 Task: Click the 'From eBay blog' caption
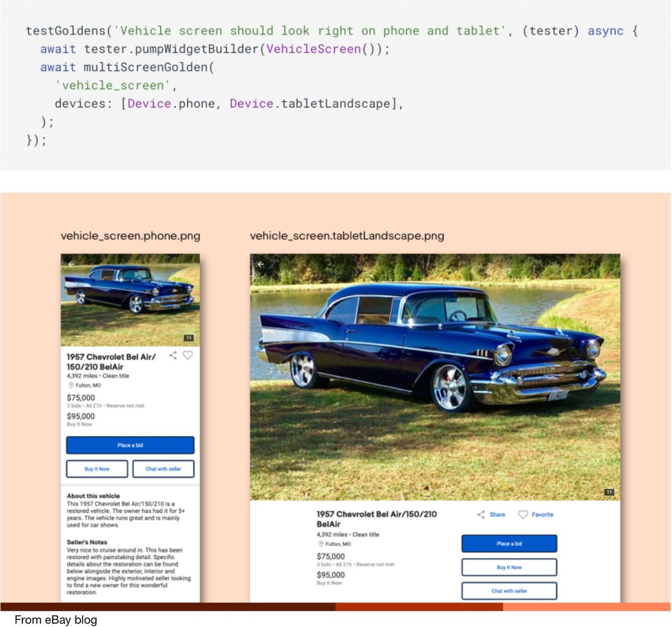pos(55,620)
